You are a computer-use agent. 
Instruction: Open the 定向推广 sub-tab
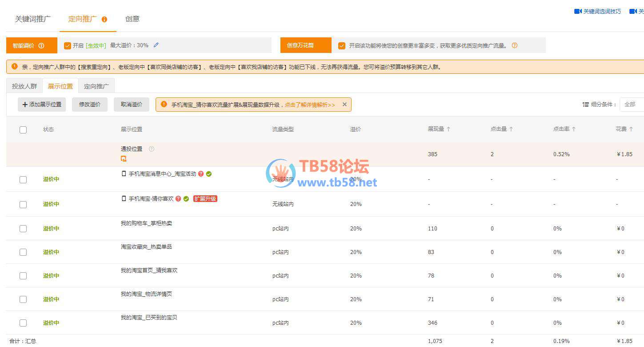click(x=96, y=86)
